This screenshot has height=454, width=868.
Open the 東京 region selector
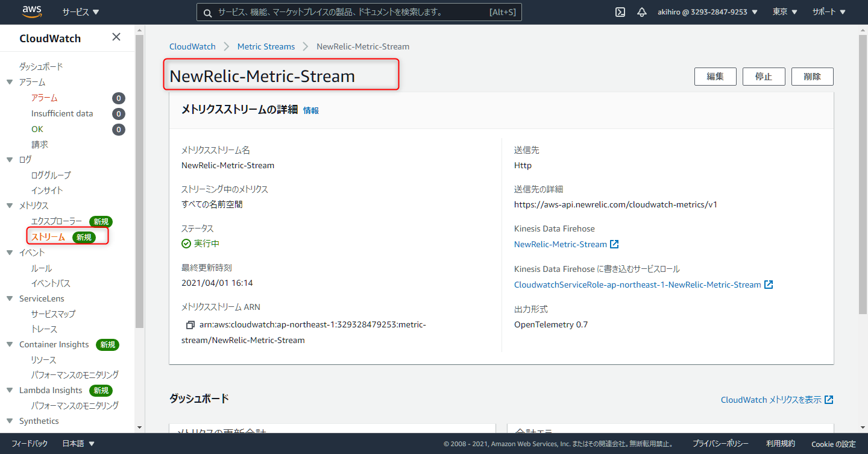click(785, 12)
